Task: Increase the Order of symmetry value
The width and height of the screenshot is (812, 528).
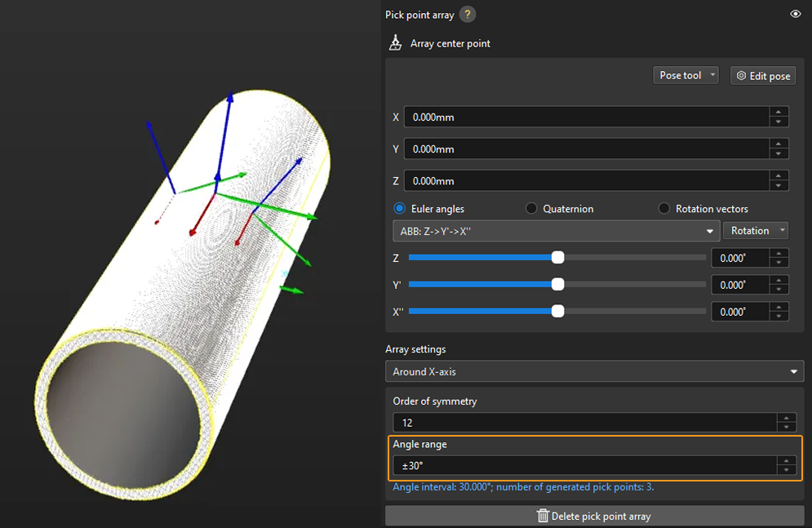Action: click(x=786, y=419)
